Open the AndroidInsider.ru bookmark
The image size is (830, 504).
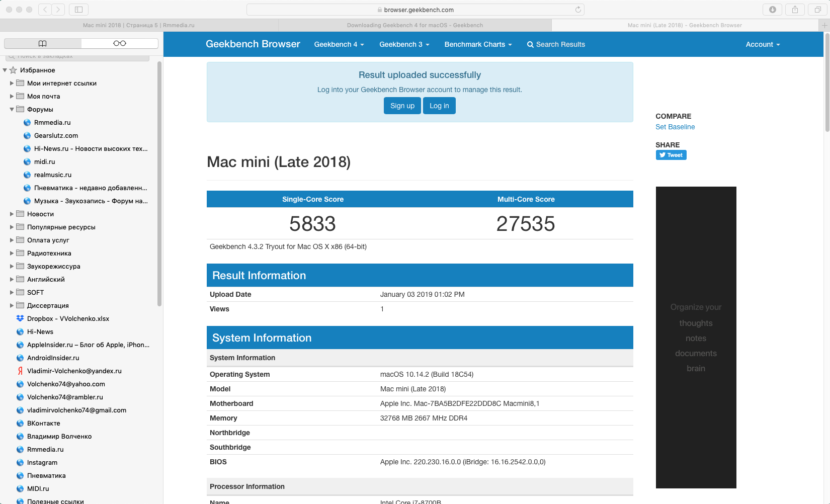pyautogui.click(x=53, y=358)
